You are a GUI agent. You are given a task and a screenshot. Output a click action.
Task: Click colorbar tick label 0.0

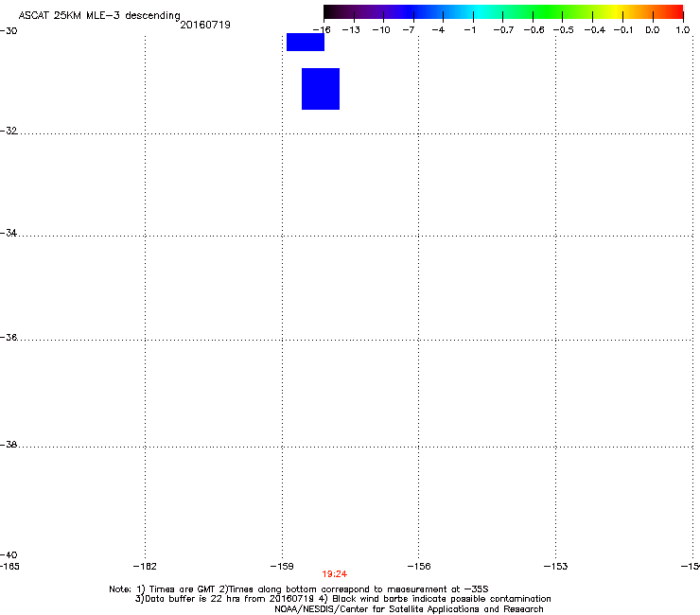[x=653, y=30]
